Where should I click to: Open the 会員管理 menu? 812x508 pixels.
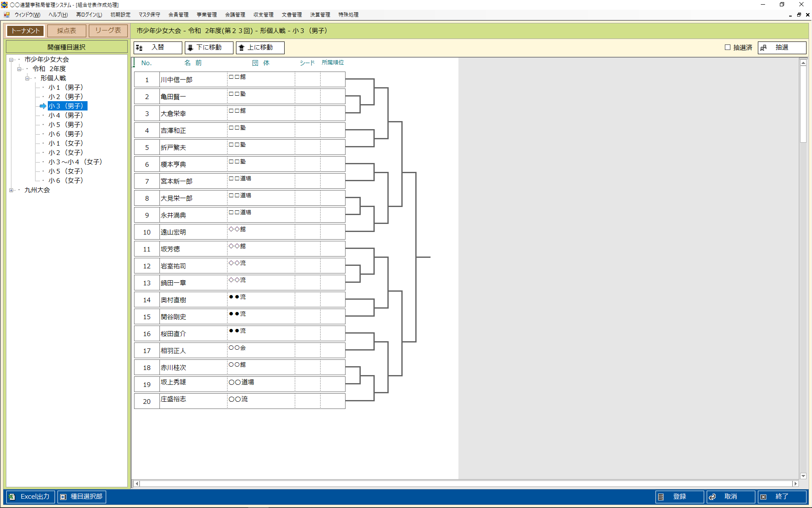(178, 15)
